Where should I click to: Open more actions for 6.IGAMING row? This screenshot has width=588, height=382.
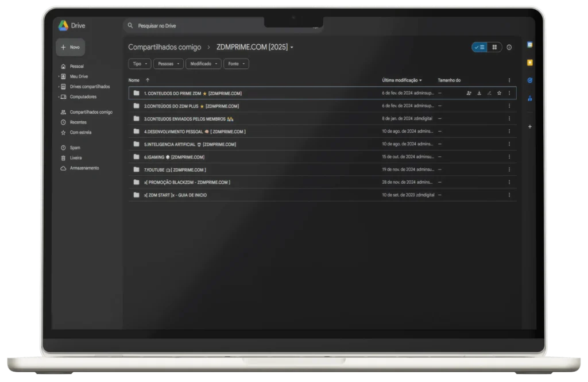[509, 157]
